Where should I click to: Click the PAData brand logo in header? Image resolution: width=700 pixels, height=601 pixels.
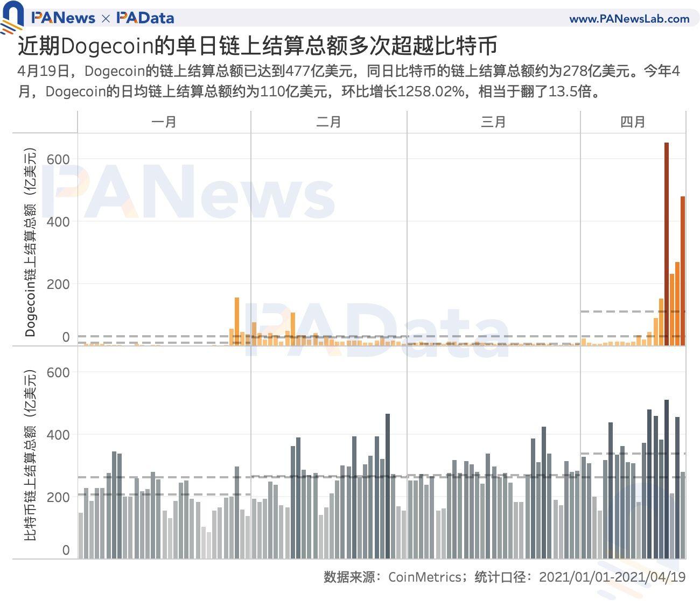pyautogui.click(x=145, y=18)
